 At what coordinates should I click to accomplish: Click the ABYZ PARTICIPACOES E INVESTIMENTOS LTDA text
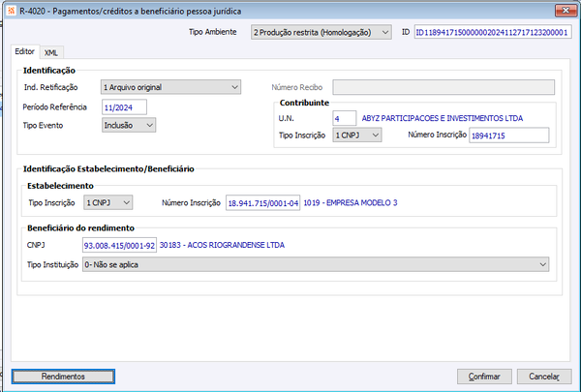(443, 118)
